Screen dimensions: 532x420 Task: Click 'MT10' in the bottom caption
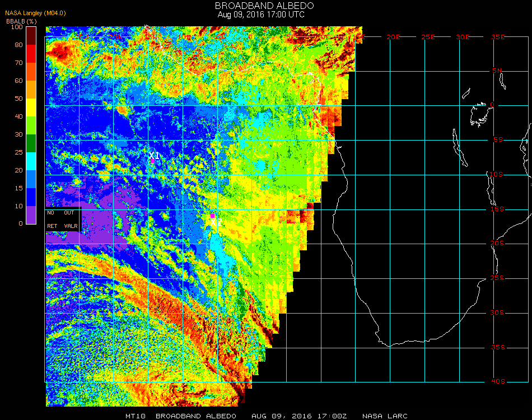pyautogui.click(x=136, y=416)
